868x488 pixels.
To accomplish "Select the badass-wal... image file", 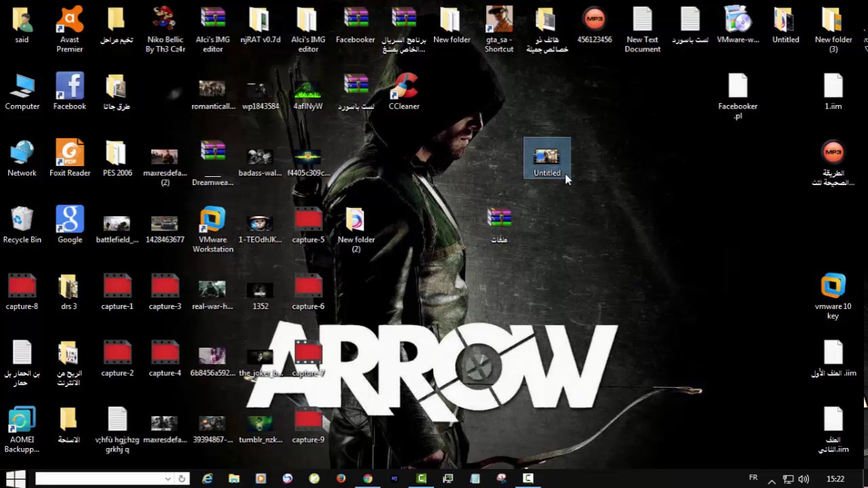I will coord(260,161).
